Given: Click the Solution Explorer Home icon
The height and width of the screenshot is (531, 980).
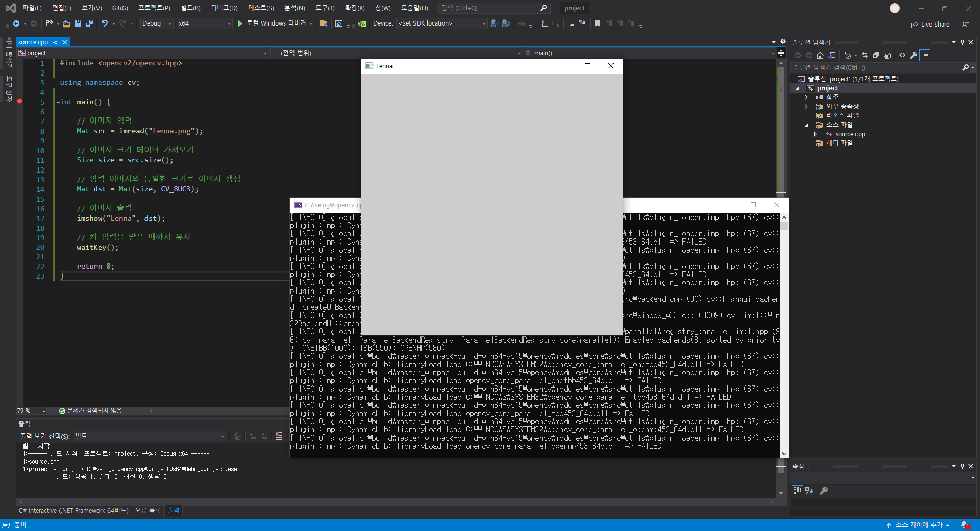Looking at the screenshot, I should [820, 55].
